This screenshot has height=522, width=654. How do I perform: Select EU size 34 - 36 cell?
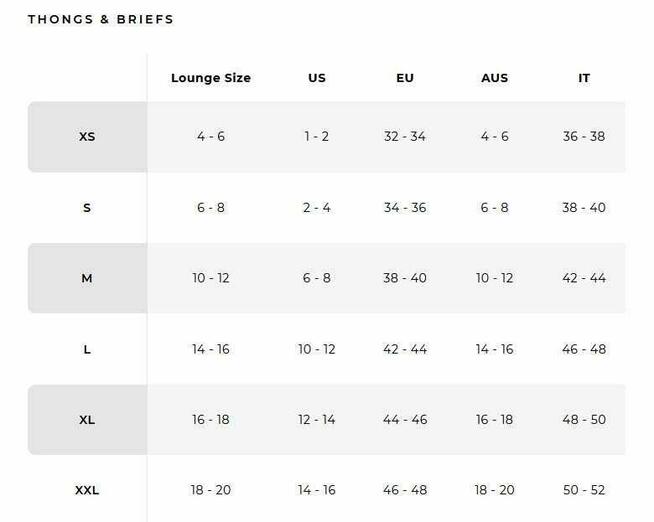405,208
